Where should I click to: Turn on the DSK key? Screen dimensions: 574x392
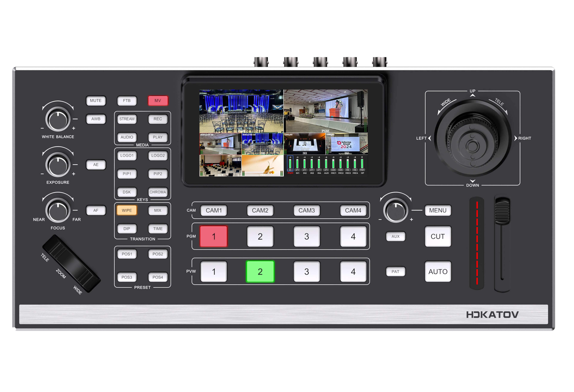tap(127, 192)
